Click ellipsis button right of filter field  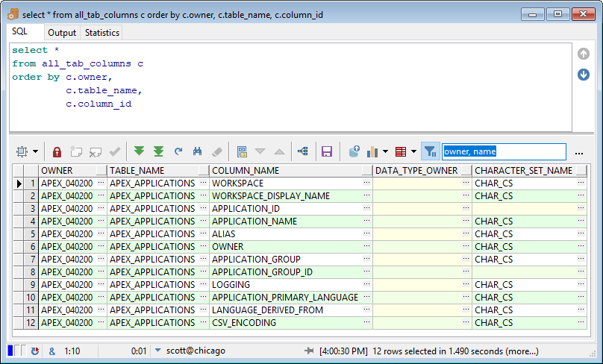click(579, 152)
